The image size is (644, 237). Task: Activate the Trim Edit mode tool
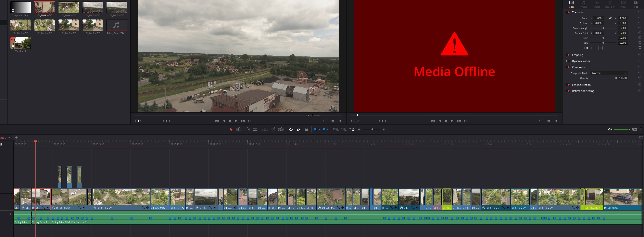tap(239, 129)
